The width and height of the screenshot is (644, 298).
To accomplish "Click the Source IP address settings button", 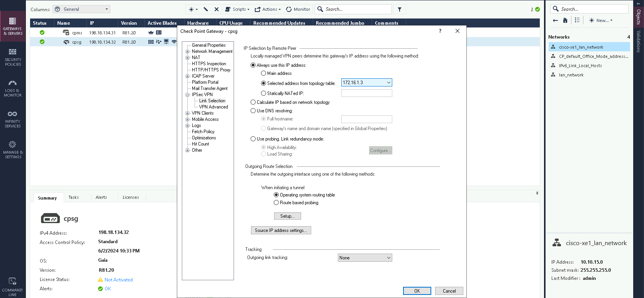I will pos(281,230).
